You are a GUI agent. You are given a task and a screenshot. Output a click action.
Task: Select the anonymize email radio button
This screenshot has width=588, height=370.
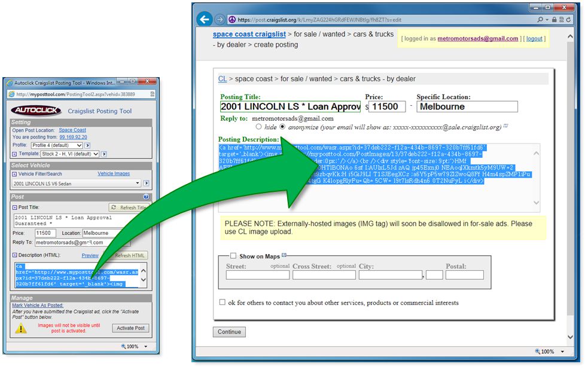coord(282,127)
